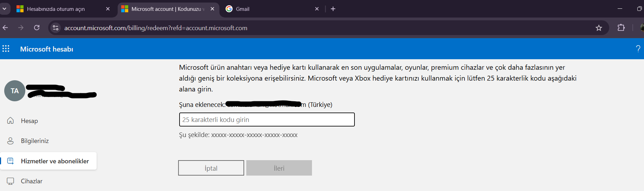Click the Şu şekilde code format hint
Image resolution: width=644 pixels, height=191 pixels.
click(x=238, y=135)
